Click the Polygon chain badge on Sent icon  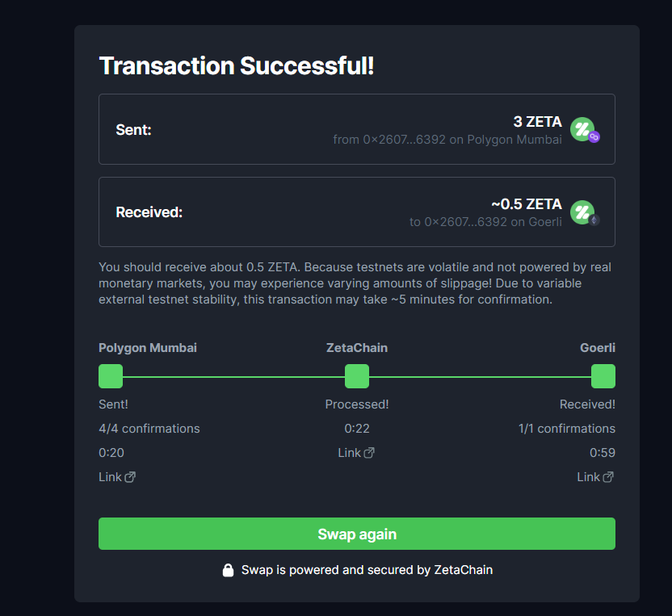click(x=594, y=137)
